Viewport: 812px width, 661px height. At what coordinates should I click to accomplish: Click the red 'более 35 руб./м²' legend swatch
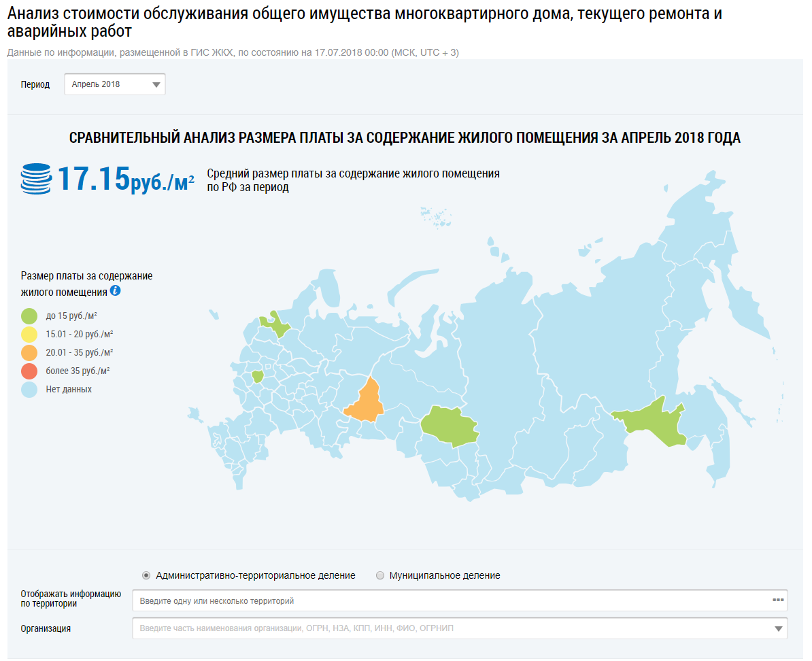[29, 371]
